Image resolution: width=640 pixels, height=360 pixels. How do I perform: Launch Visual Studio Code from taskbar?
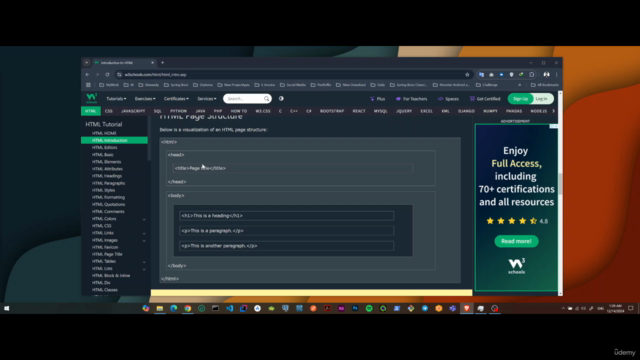coord(229,309)
